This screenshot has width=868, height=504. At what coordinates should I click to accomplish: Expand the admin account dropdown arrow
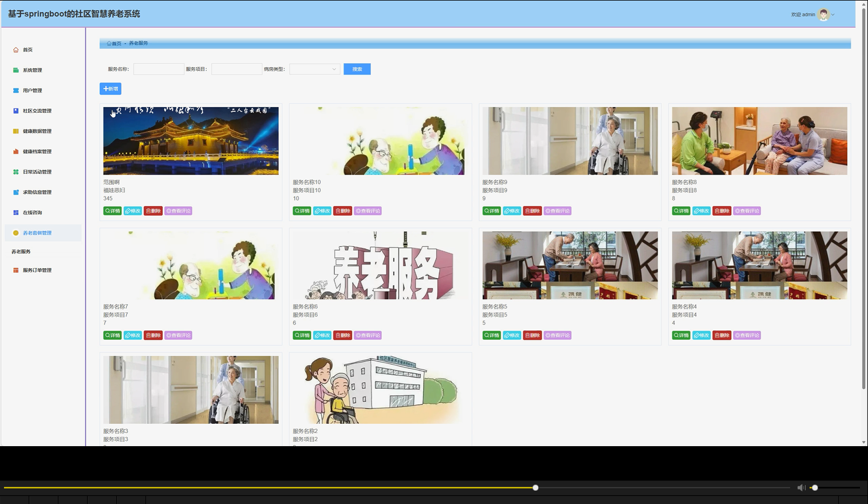pyautogui.click(x=833, y=15)
